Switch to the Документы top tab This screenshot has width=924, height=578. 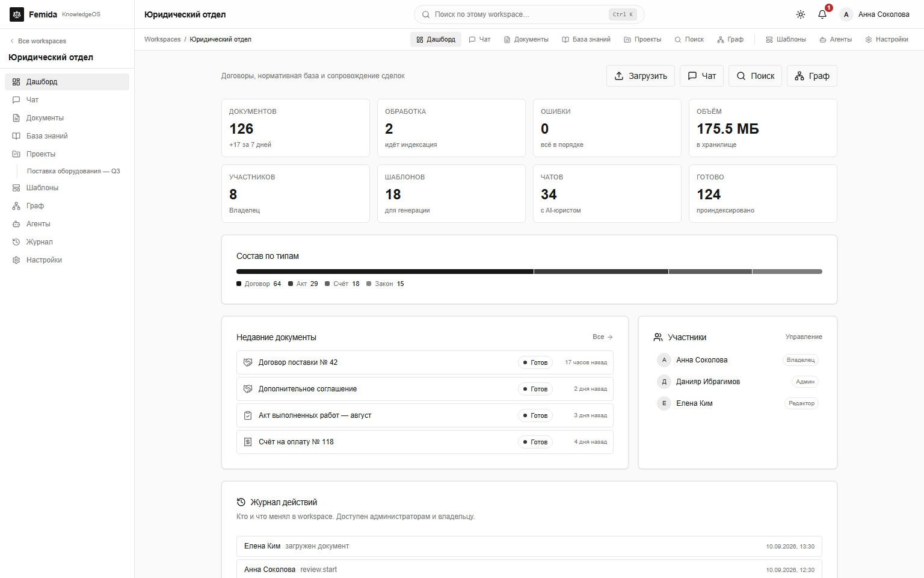point(526,40)
